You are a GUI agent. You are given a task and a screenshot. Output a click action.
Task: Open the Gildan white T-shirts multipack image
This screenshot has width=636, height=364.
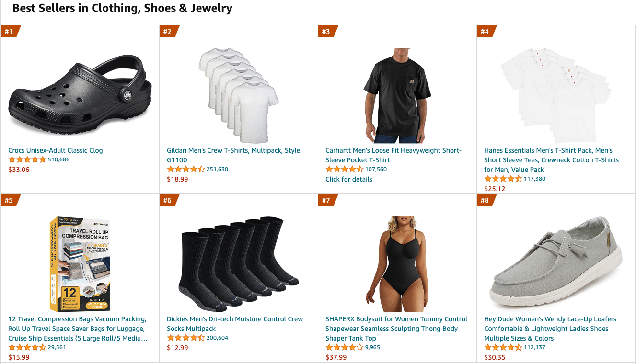click(239, 95)
